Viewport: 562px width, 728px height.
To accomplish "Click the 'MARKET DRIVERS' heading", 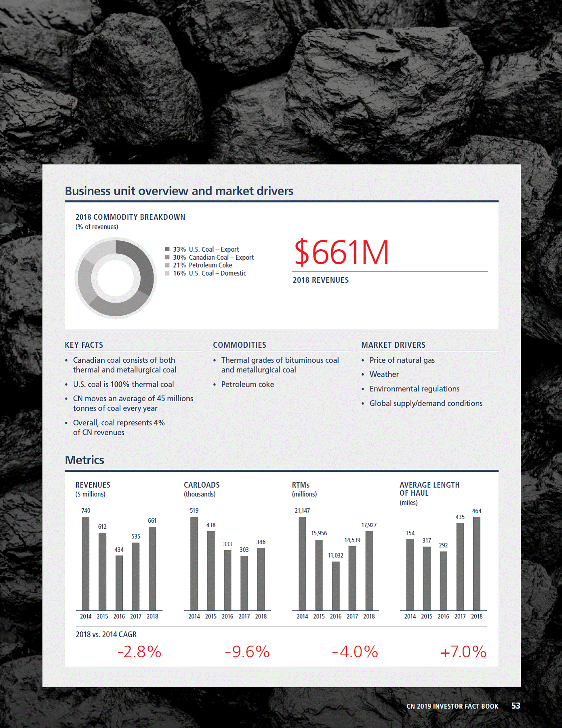I will click(x=393, y=345).
